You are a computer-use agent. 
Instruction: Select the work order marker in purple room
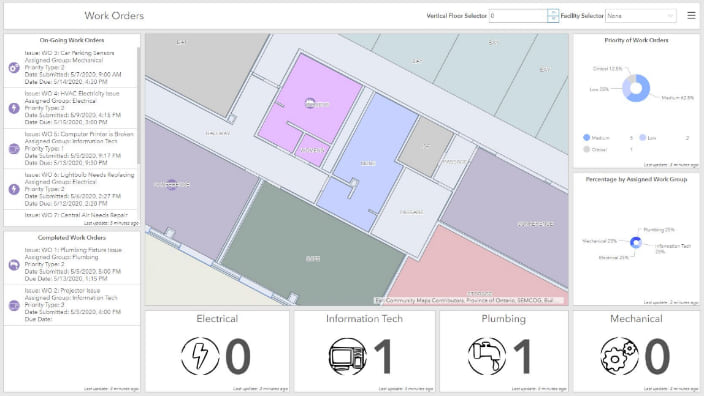(x=310, y=103)
